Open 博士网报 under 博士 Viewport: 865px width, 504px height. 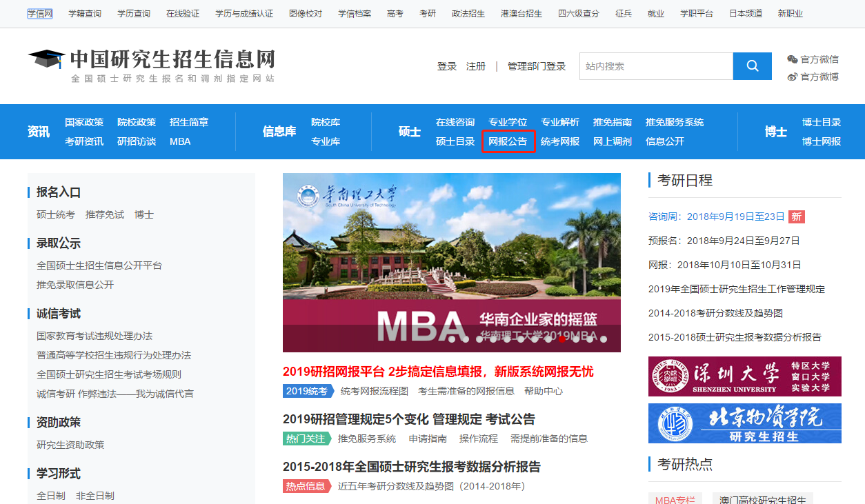coord(822,141)
